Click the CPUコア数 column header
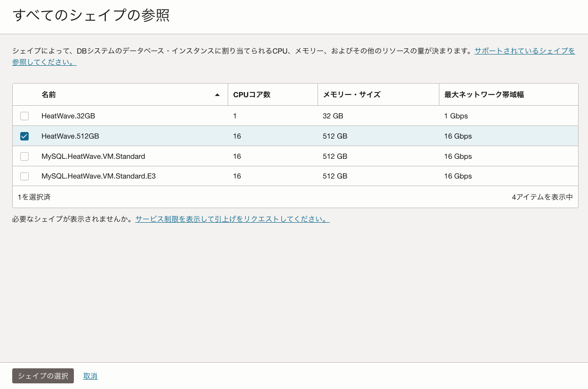588x389 pixels. click(251, 94)
